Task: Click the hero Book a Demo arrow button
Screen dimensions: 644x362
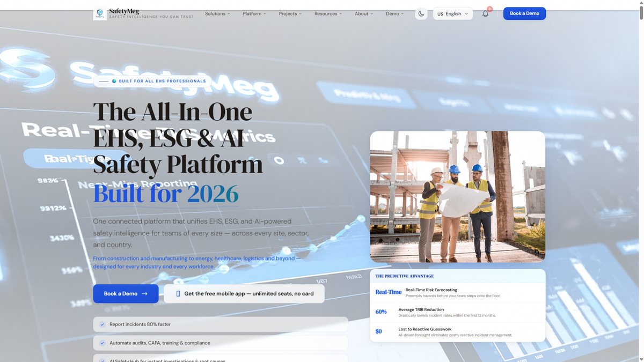Action: coord(126,293)
